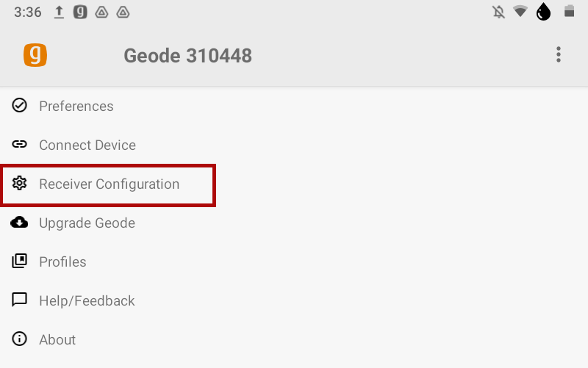Choose the Upgrade Geode option
The width and height of the screenshot is (588, 368).
87,223
